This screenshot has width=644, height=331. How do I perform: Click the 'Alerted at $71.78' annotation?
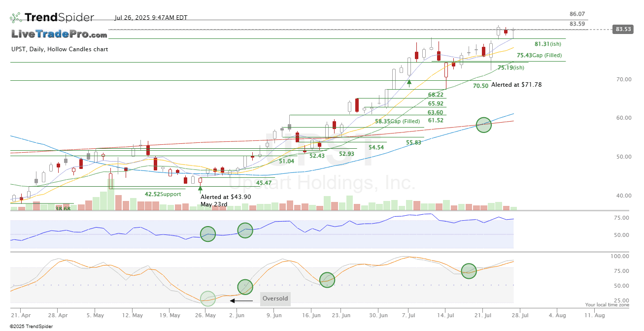(516, 85)
